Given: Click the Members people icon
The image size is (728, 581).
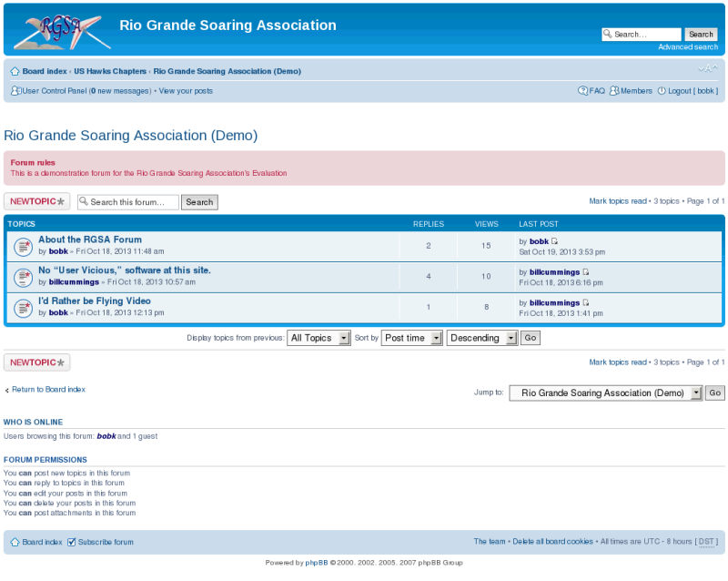Looking at the screenshot, I should tap(614, 91).
